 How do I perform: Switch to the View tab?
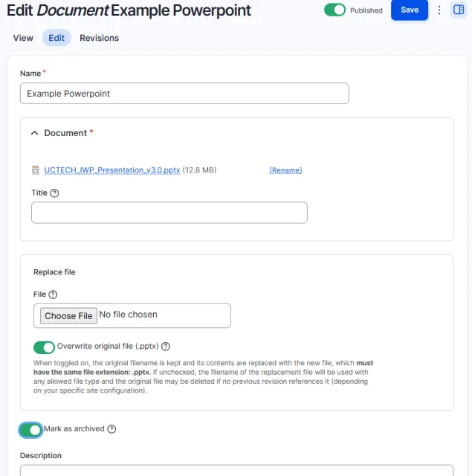(x=23, y=38)
